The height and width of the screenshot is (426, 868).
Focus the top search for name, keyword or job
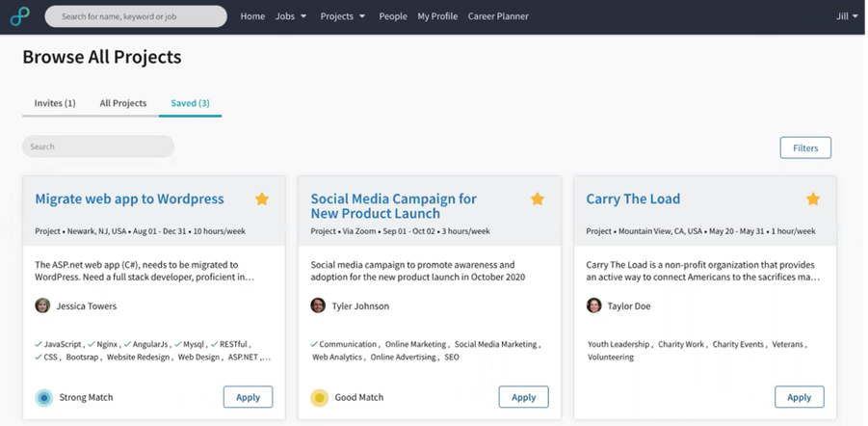coord(136,16)
